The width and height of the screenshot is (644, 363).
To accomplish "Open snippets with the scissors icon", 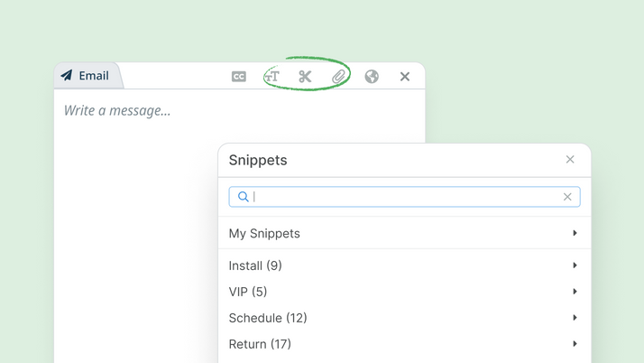I will [305, 77].
